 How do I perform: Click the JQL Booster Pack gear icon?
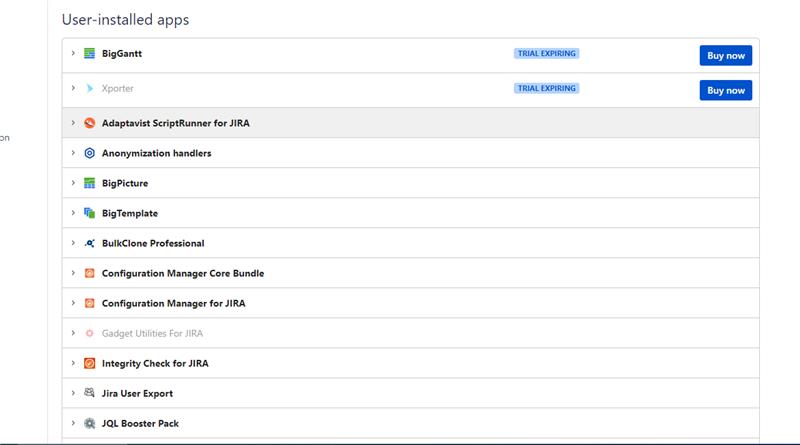point(89,424)
